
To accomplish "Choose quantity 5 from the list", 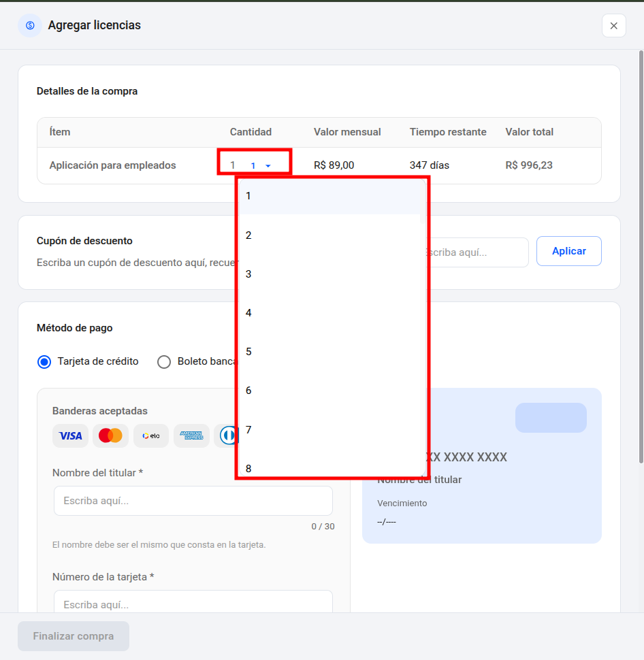I will 329,352.
